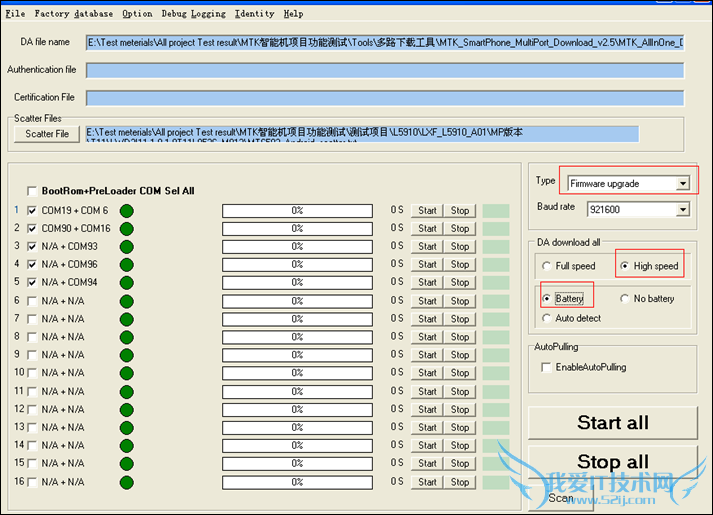This screenshot has height=515, width=713.
Task: Click the green status indicator for row 12
Action: coord(127,410)
